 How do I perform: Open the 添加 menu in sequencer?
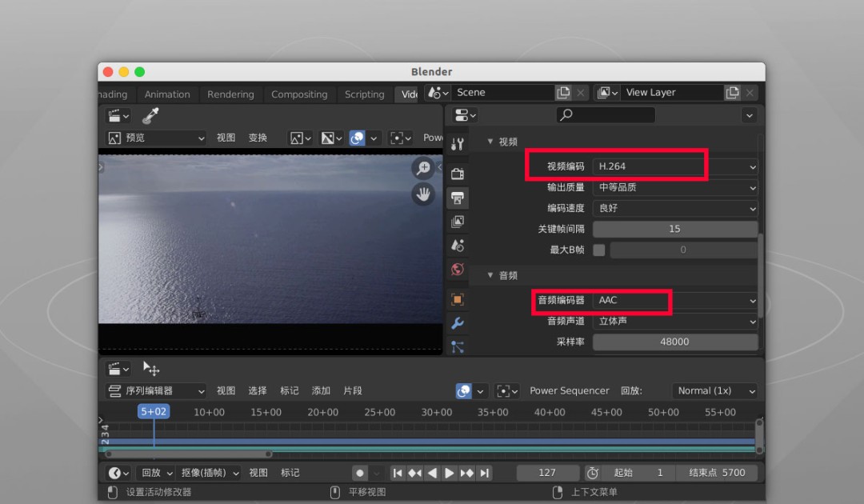coord(321,391)
